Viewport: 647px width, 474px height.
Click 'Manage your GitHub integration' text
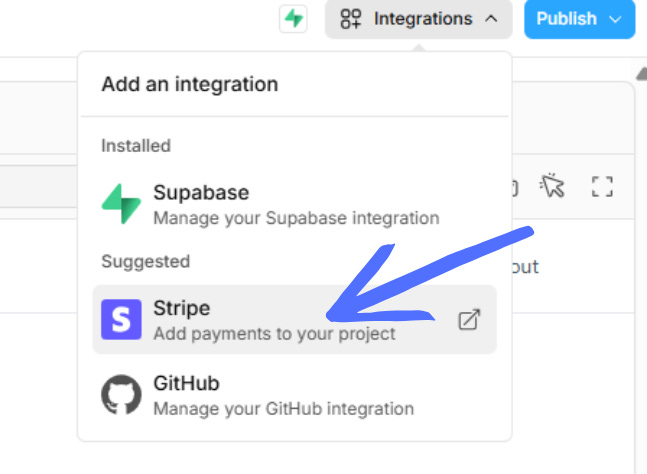283,409
